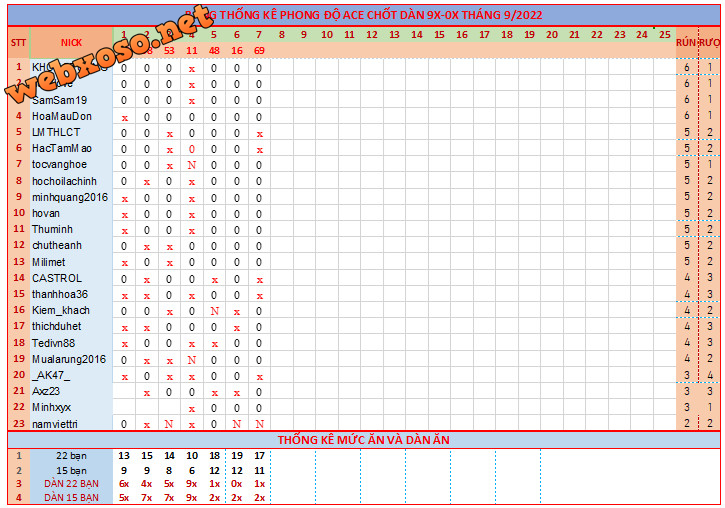Click the RÚN column header

[x=686, y=42]
